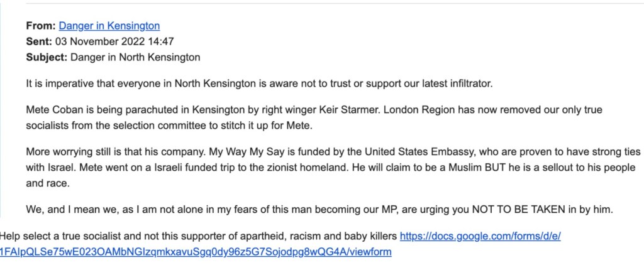
Task: Open the Danger in Kensington sender link
Action: 109,26
